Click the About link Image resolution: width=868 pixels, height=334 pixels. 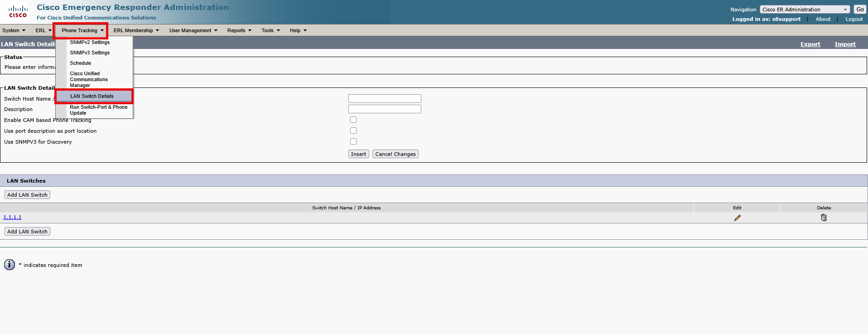[x=823, y=19]
